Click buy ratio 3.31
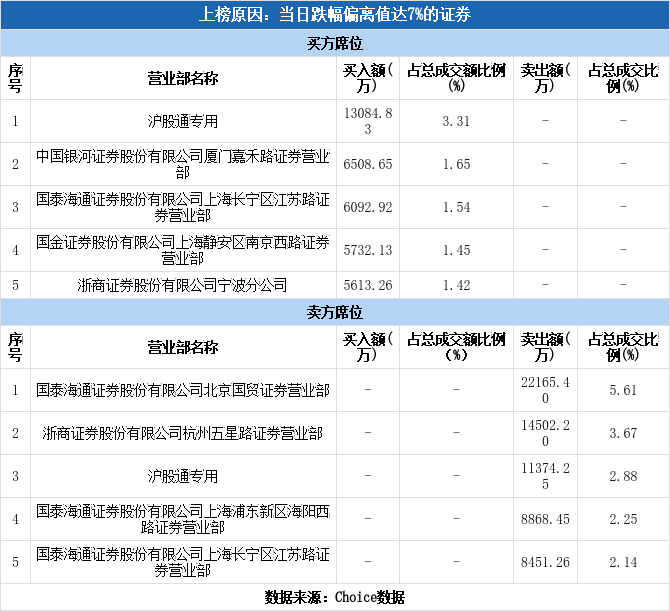This screenshot has width=670, height=611. tap(456, 121)
